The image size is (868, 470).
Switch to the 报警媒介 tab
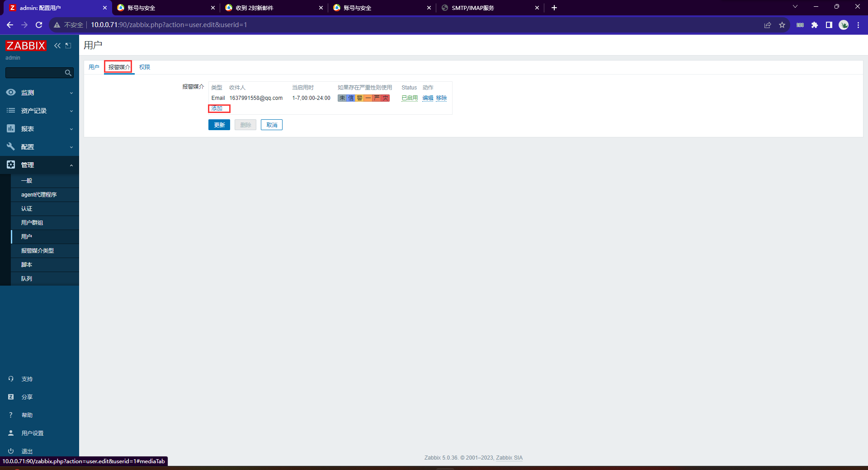tap(119, 67)
